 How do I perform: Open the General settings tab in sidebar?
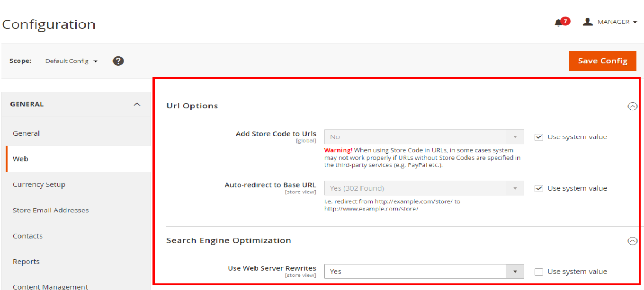tap(27, 133)
